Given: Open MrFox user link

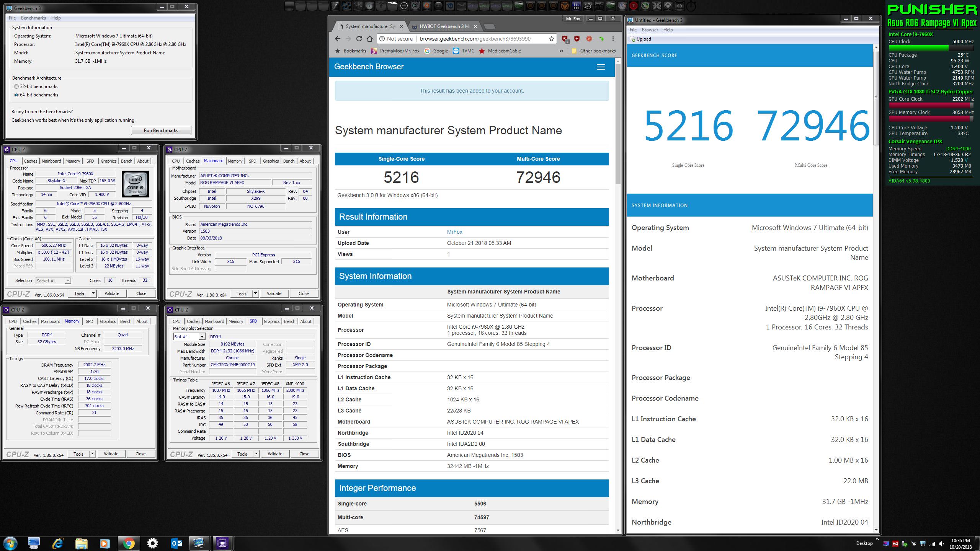Looking at the screenshot, I should click(455, 232).
